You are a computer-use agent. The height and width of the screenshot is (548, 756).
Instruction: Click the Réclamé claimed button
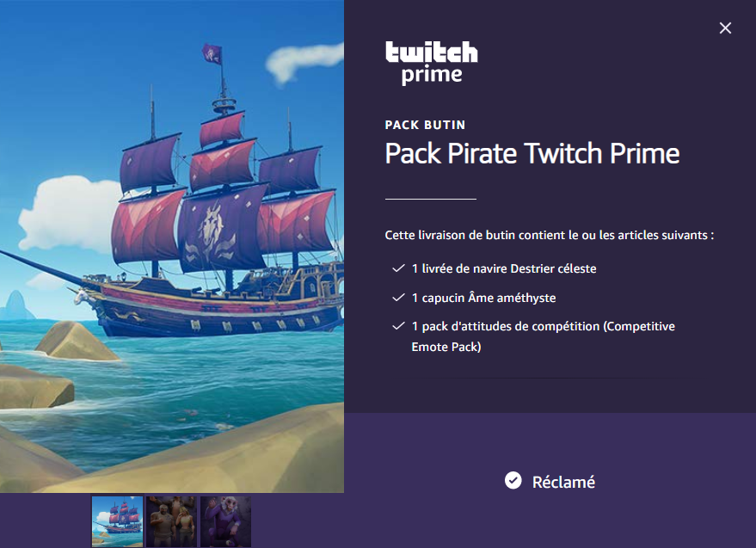point(550,482)
